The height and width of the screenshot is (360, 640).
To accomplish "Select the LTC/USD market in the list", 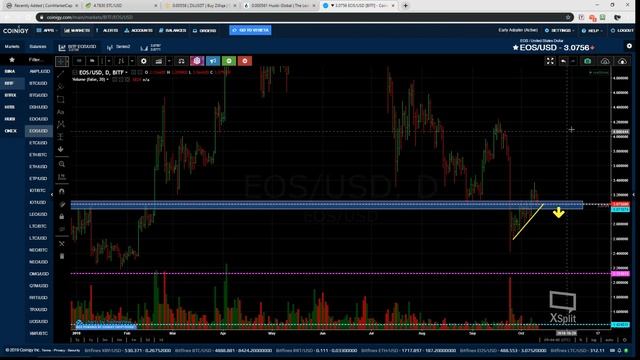I will click(x=38, y=238).
